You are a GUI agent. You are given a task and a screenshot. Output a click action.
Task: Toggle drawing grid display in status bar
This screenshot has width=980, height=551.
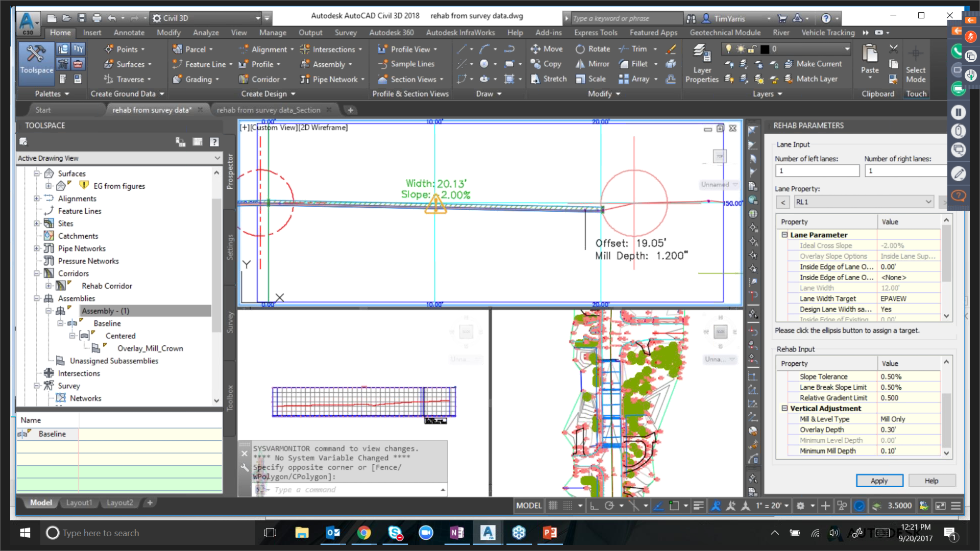[x=553, y=506]
